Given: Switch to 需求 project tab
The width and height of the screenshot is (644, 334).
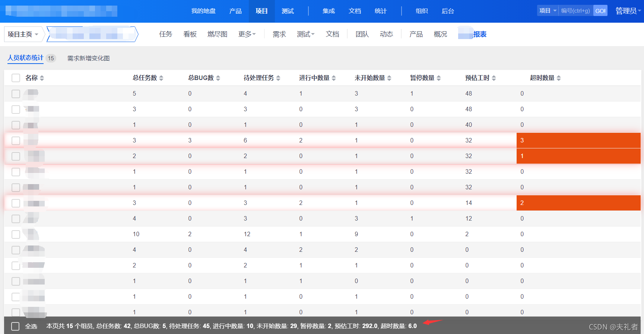Looking at the screenshot, I should click(x=279, y=34).
